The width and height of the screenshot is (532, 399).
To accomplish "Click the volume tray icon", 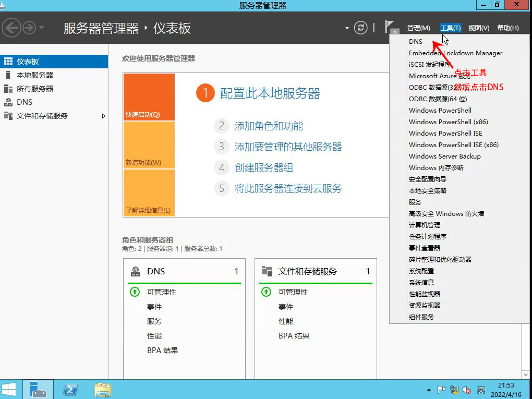I will point(467,390).
